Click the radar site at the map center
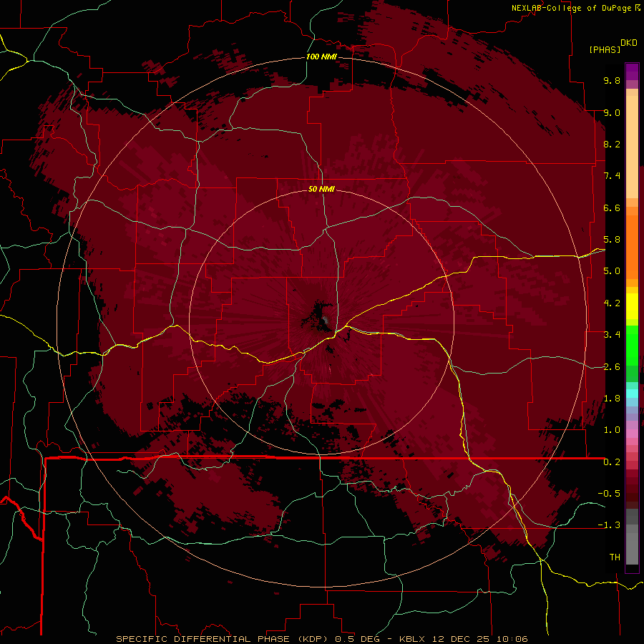Image resolution: width=644 pixels, height=644 pixels. [x=324, y=319]
